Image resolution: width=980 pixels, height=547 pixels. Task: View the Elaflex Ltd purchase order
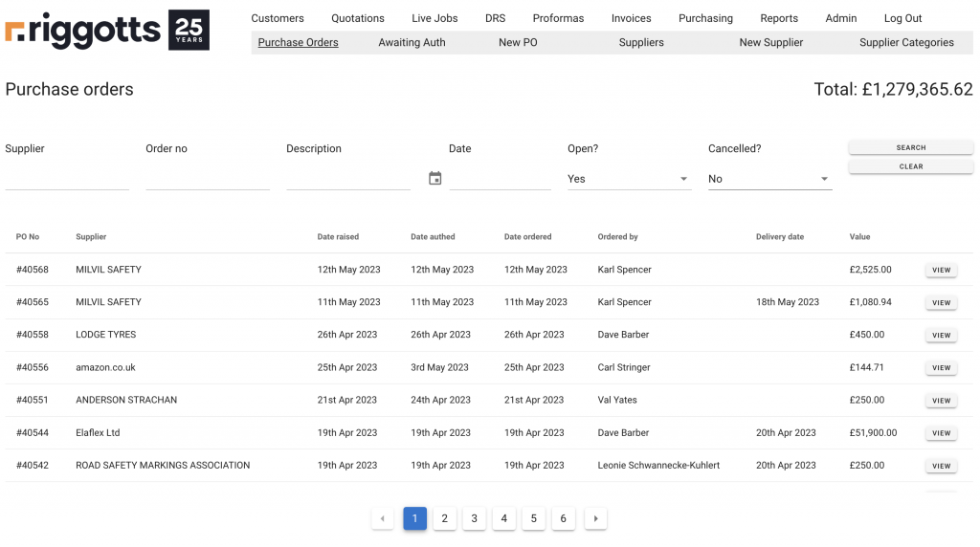pyautogui.click(x=941, y=433)
